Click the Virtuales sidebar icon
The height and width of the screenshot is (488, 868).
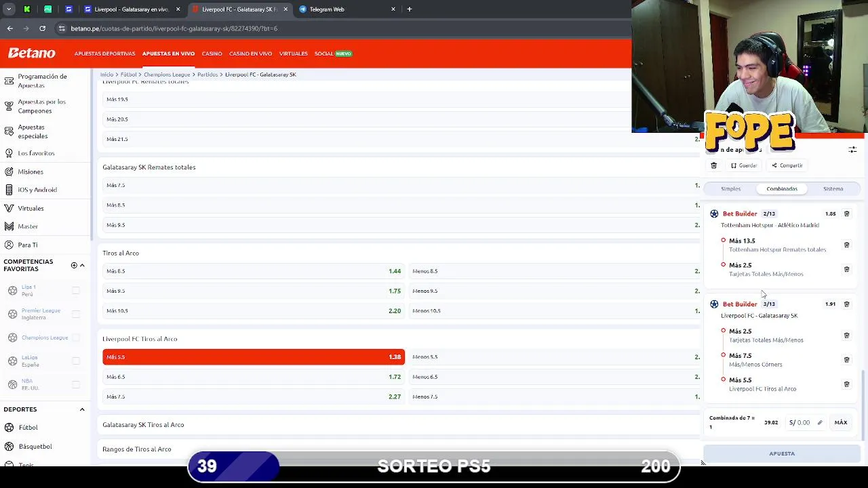(9, 208)
